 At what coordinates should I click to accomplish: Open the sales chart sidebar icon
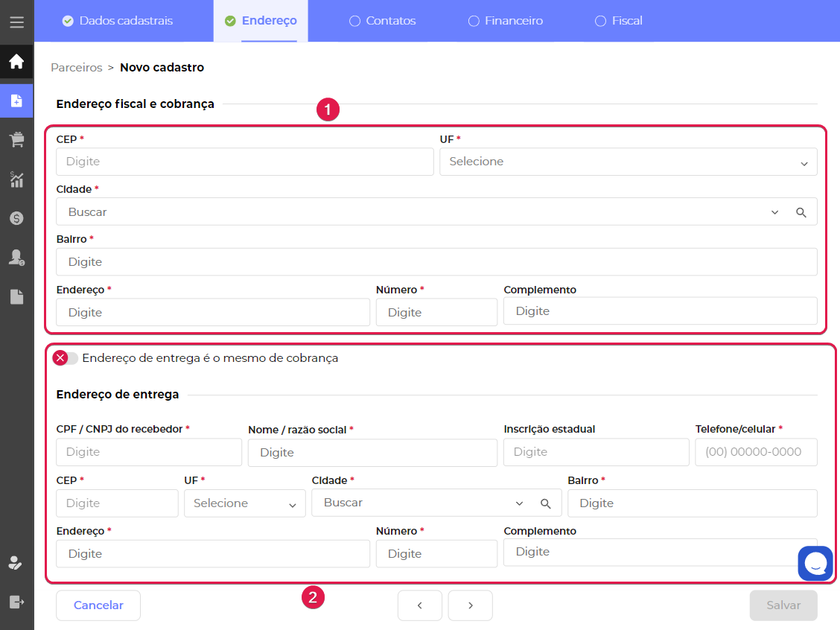(x=16, y=179)
